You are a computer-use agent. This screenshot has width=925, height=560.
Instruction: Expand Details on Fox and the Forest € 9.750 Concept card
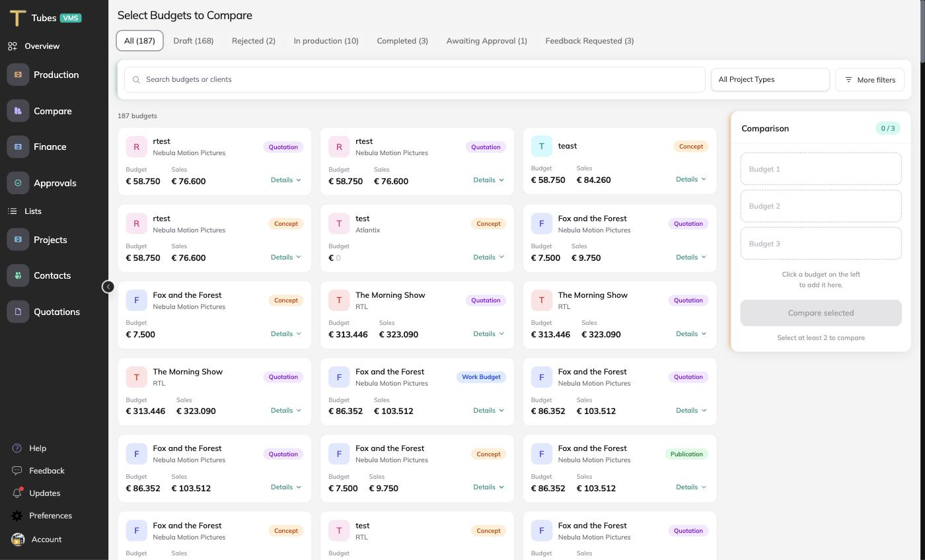488,487
